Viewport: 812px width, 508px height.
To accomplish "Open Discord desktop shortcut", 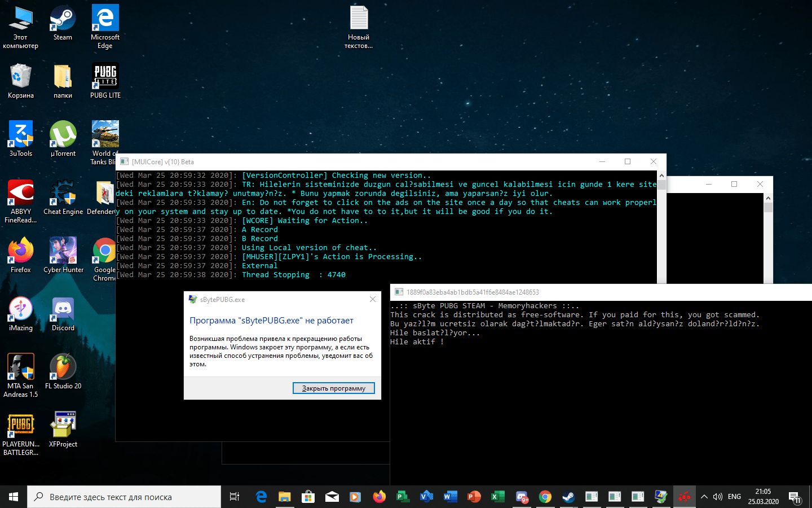I will coord(63,313).
